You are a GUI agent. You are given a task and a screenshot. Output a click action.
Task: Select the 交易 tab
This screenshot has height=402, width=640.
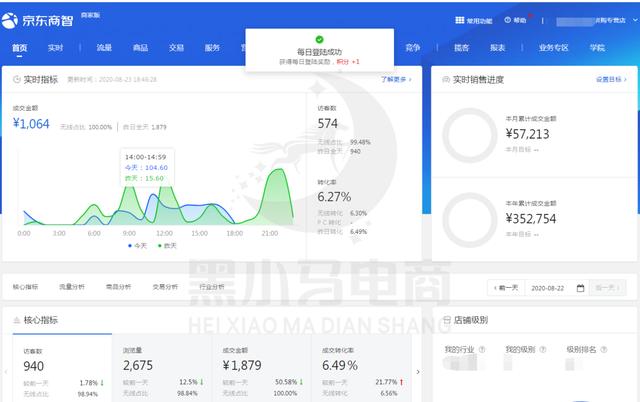[x=176, y=48]
